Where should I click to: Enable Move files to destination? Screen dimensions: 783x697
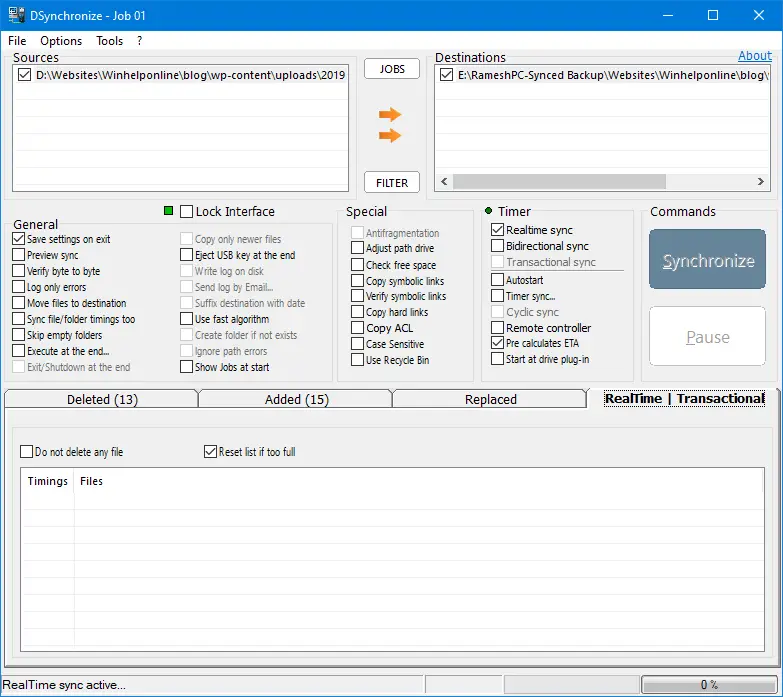pyautogui.click(x=18, y=303)
